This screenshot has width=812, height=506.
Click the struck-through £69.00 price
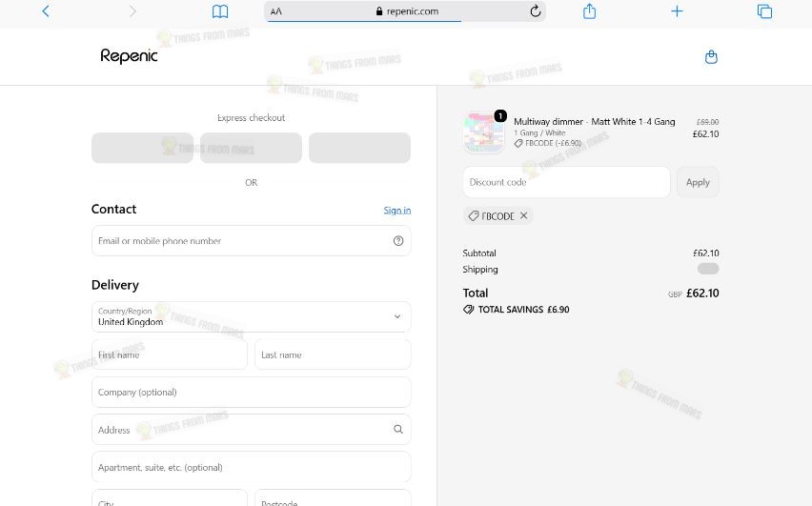(x=707, y=122)
